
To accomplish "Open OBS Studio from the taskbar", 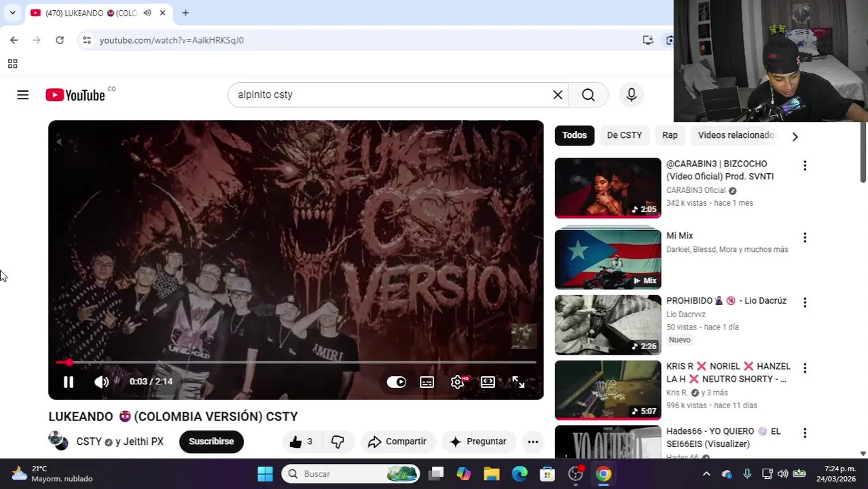I will click(576, 474).
